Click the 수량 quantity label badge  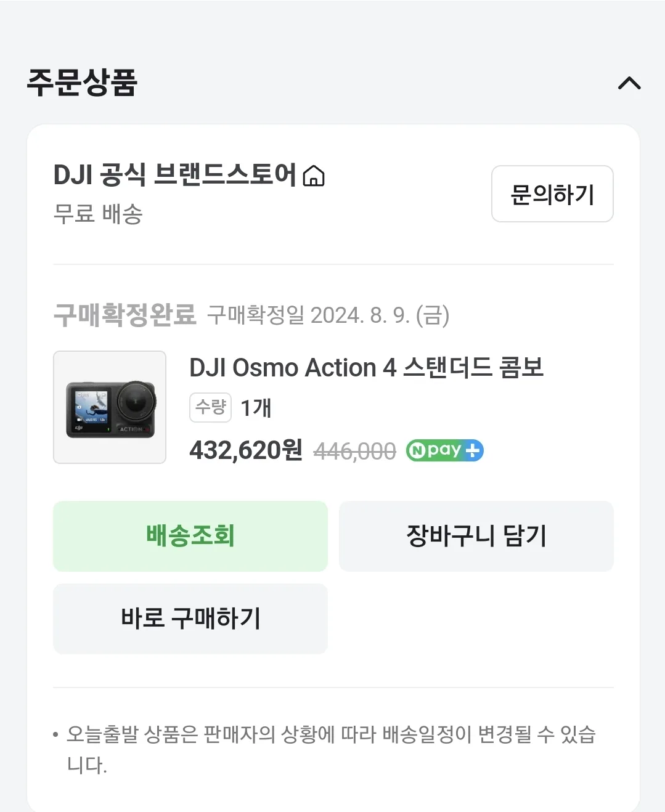pos(211,407)
